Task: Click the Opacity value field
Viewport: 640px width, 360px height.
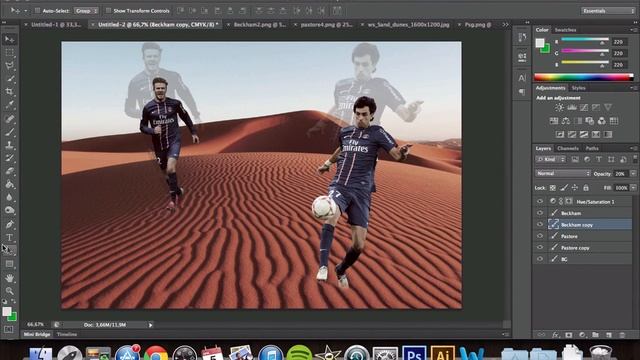Action: 620,173
